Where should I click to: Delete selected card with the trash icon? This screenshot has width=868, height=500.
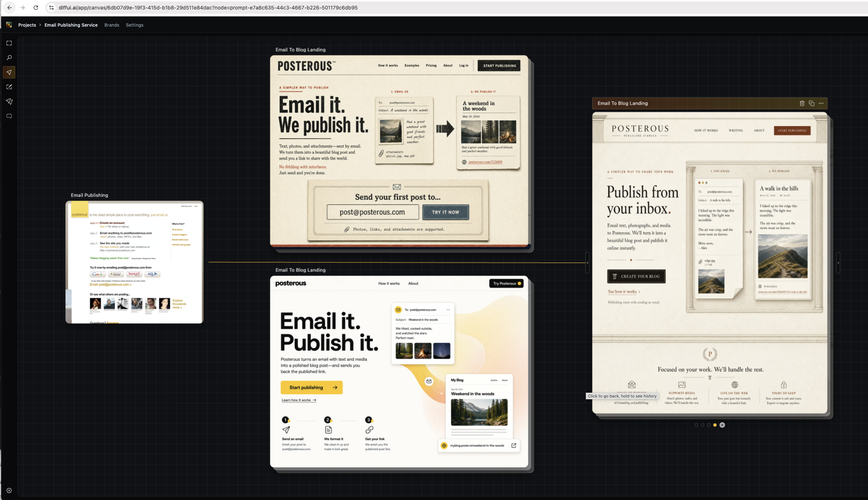[802, 103]
